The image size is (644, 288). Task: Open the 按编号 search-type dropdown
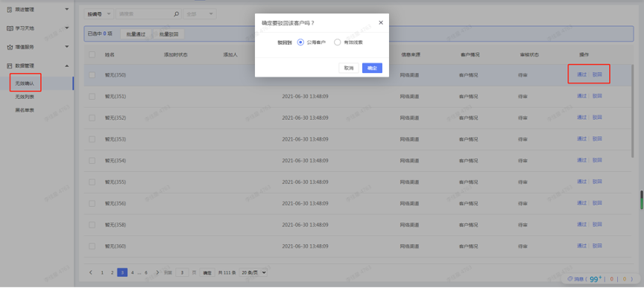click(99, 14)
